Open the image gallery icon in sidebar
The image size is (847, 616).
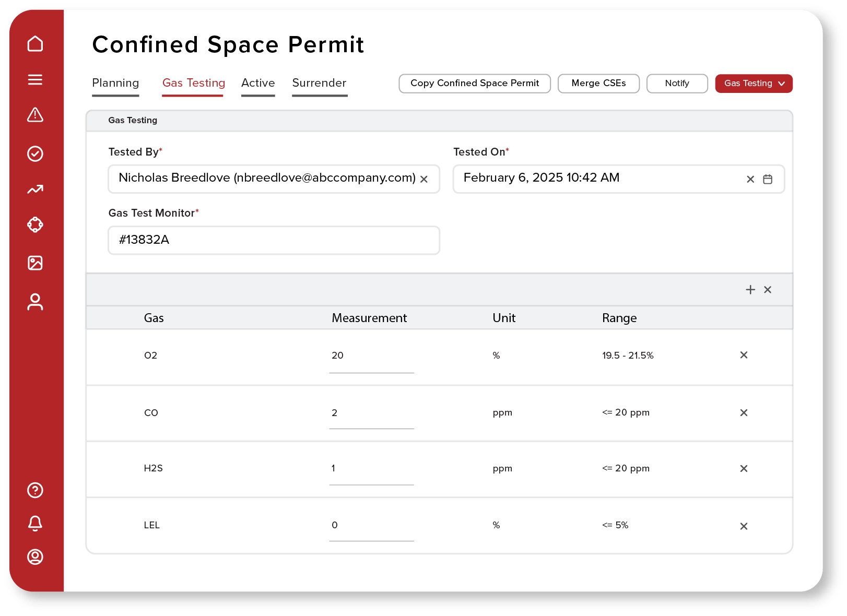(x=35, y=263)
